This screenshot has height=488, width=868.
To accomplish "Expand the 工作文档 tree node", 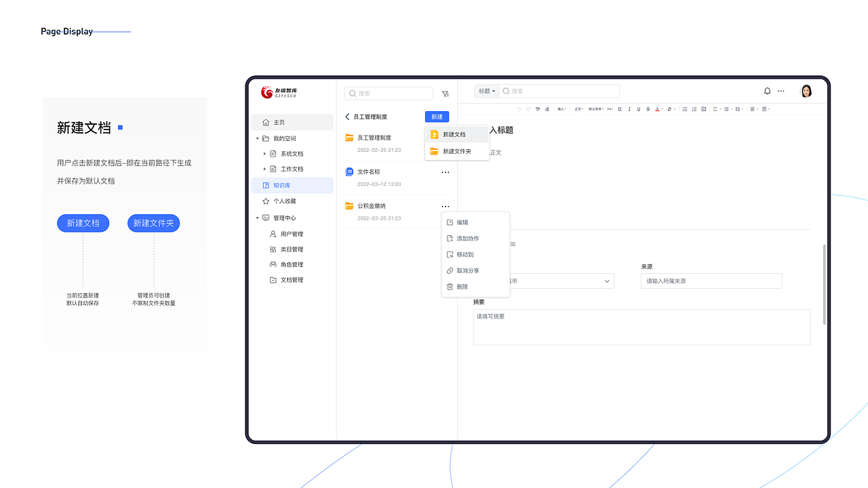I will tap(265, 169).
